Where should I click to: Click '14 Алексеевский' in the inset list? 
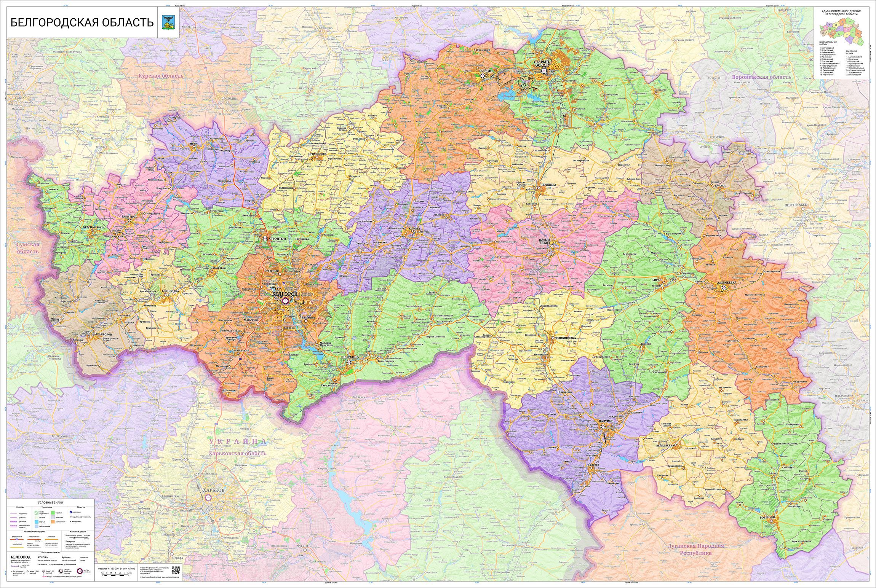[854, 57]
